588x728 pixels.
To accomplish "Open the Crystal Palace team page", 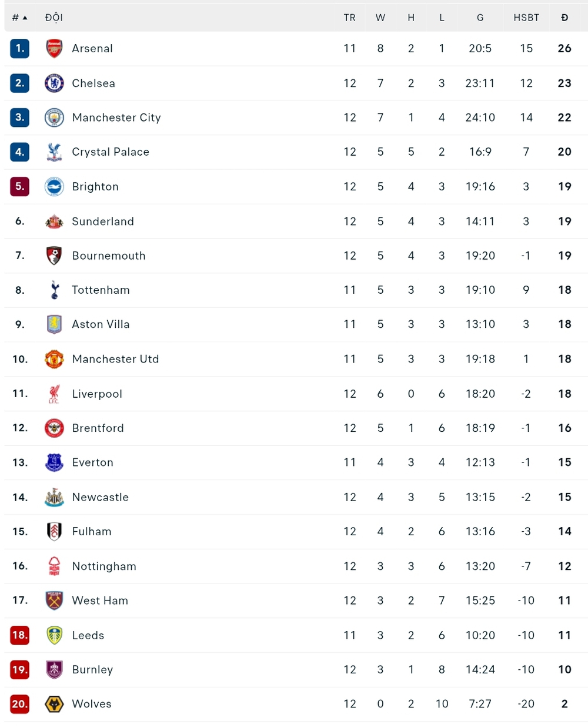I will pyautogui.click(x=111, y=152).
